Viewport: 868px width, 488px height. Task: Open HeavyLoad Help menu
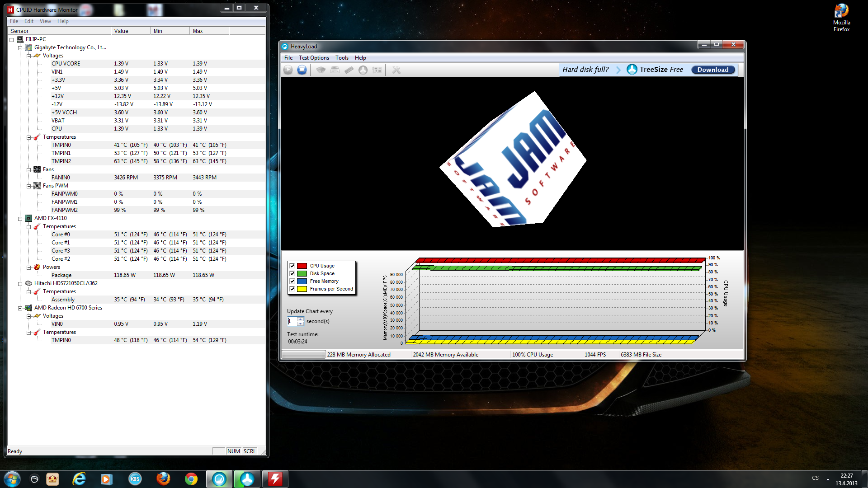(360, 58)
